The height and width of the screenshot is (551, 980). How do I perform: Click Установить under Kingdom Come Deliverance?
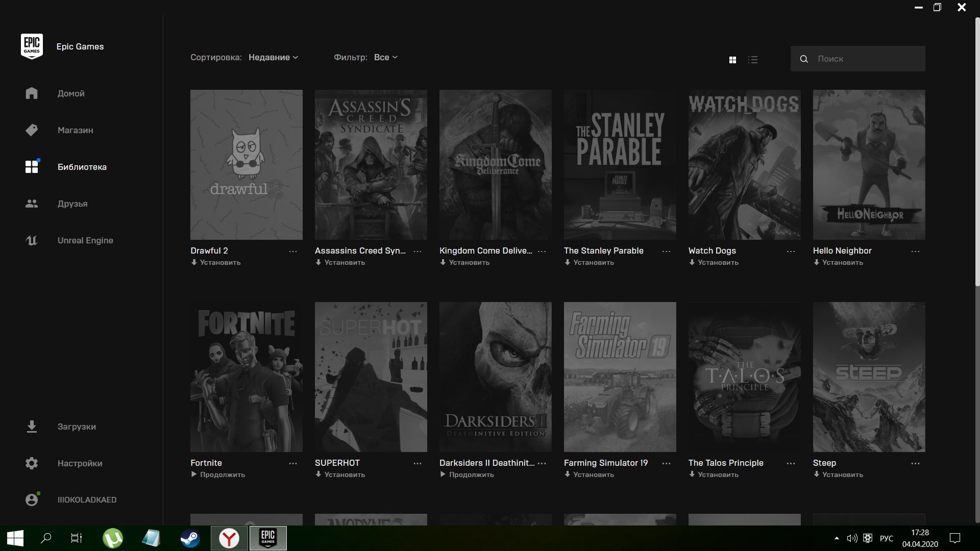point(465,262)
